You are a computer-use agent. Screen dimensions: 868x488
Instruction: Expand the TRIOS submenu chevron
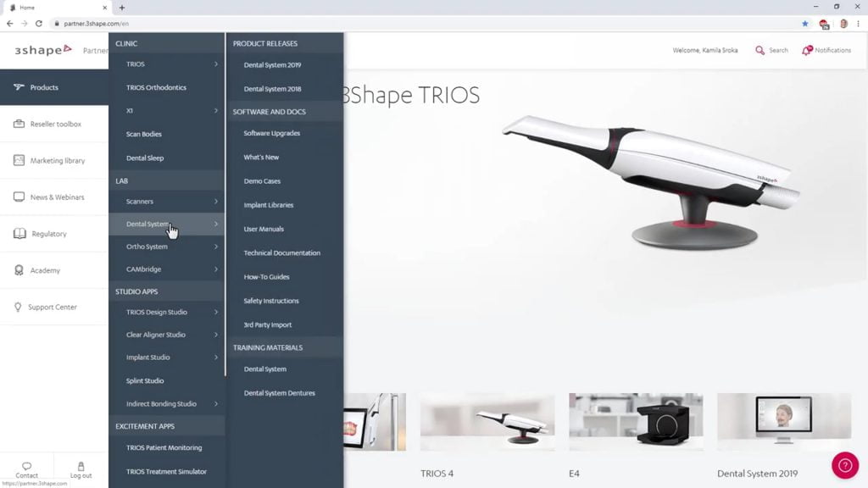pyautogui.click(x=216, y=64)
